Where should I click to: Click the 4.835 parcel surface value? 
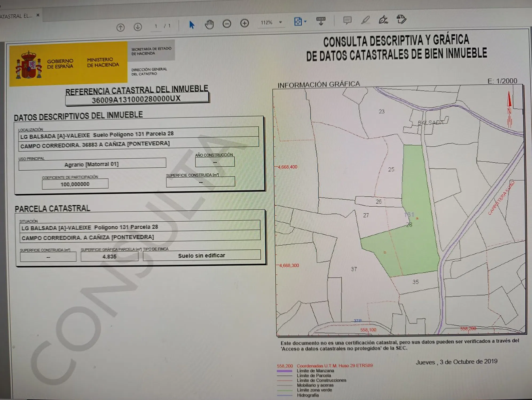109,257
